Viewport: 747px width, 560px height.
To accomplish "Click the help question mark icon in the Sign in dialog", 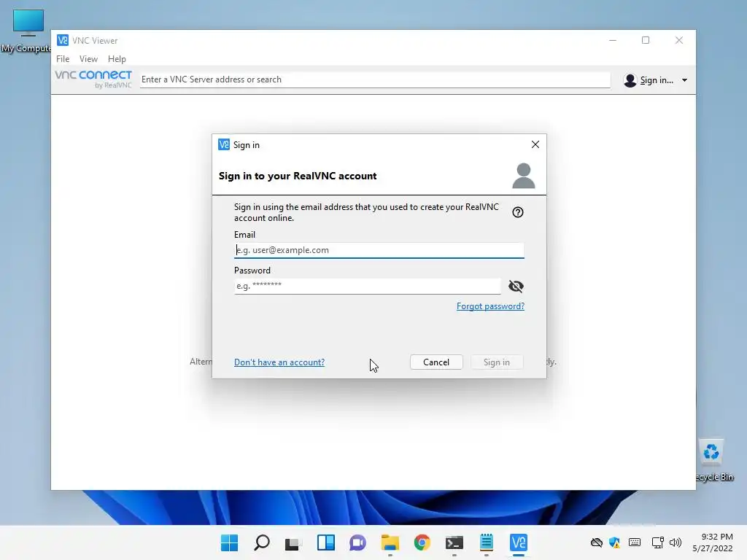I will [x=518, y=212].
